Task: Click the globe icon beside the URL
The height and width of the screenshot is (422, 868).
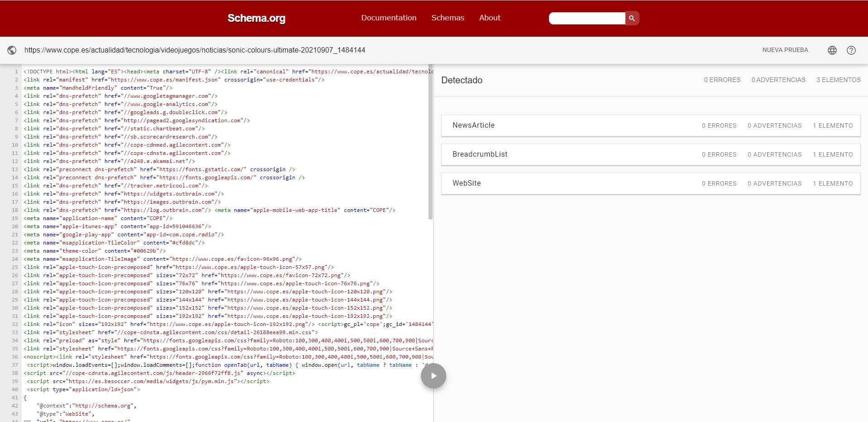Action: click(12, 50)
